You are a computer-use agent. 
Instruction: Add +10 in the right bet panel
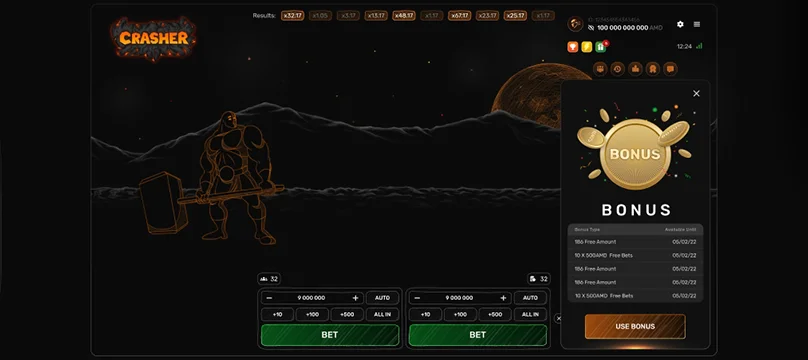point(425,314)
